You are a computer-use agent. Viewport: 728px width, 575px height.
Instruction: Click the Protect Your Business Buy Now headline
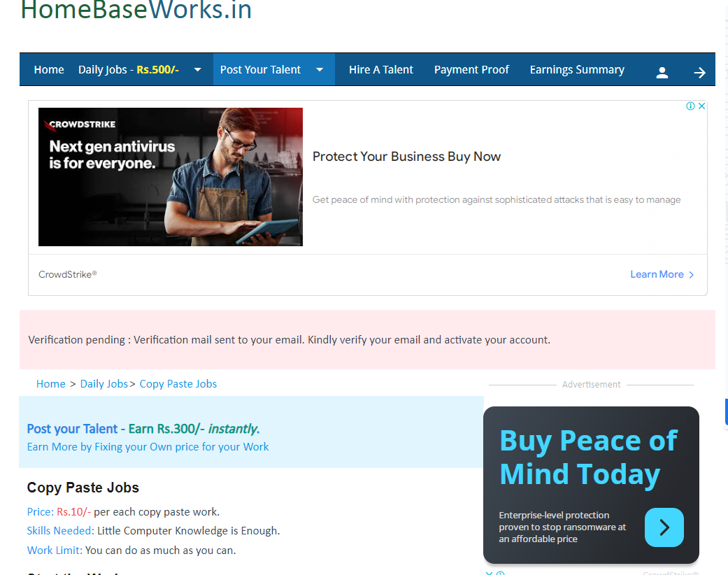click(406, 157)
